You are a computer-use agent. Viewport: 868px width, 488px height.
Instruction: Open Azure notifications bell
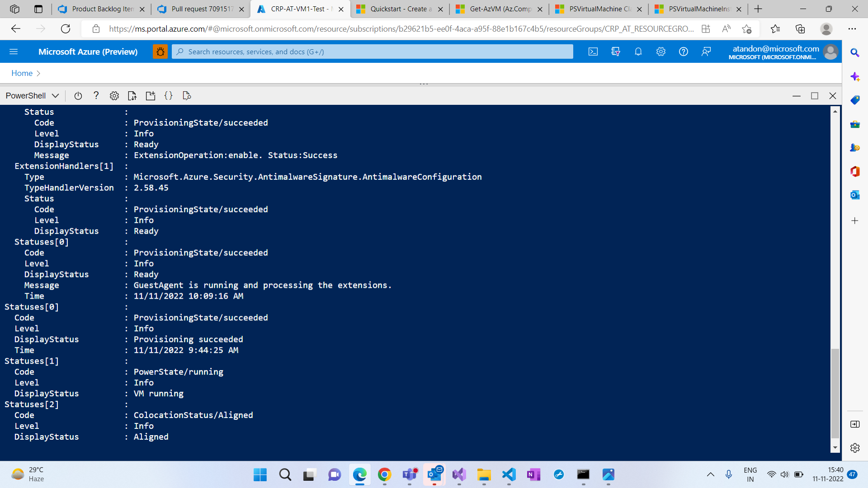638,52
